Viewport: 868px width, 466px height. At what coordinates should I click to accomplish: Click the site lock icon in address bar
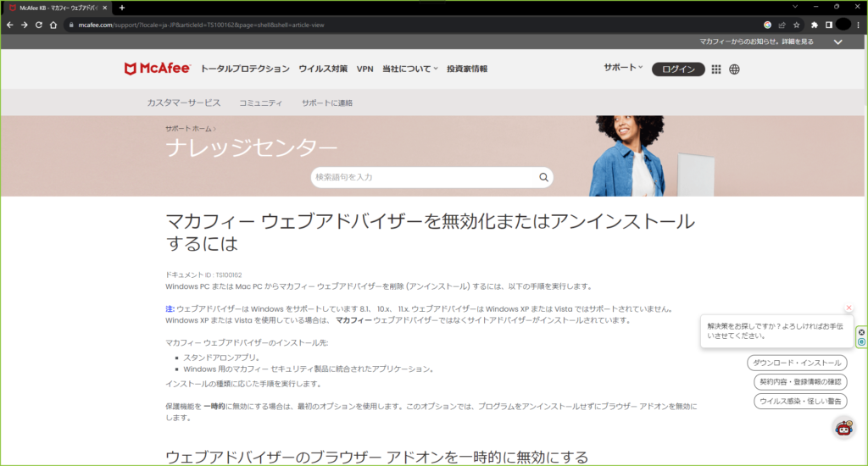tap(71, 25)
